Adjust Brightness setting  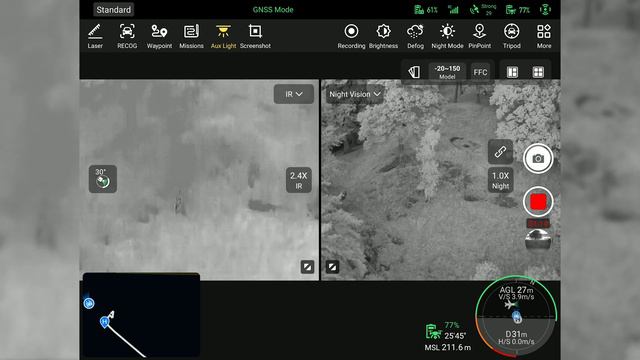pyautogui.click(x=383, y=36)
